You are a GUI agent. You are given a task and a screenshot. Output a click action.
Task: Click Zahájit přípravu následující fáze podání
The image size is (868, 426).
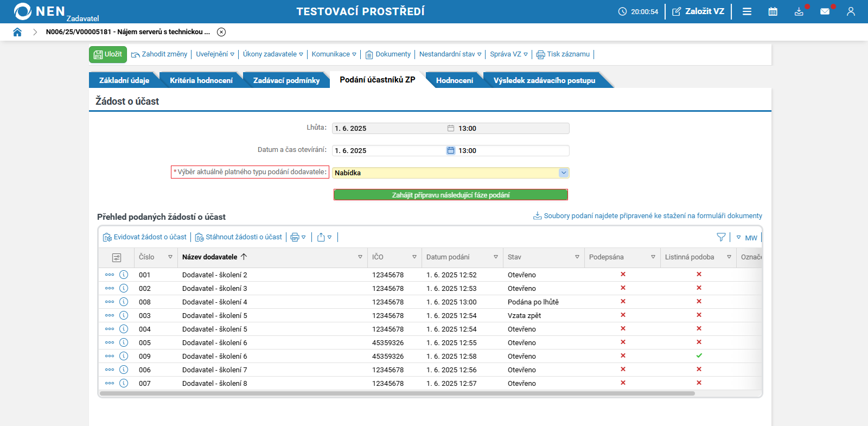click(450, 195)
